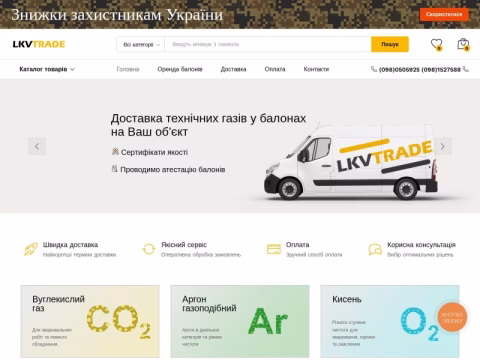The height and width of the screenshot is (360, 480).
Task: Click the credit card payment icon
Action: pos(274,249)
